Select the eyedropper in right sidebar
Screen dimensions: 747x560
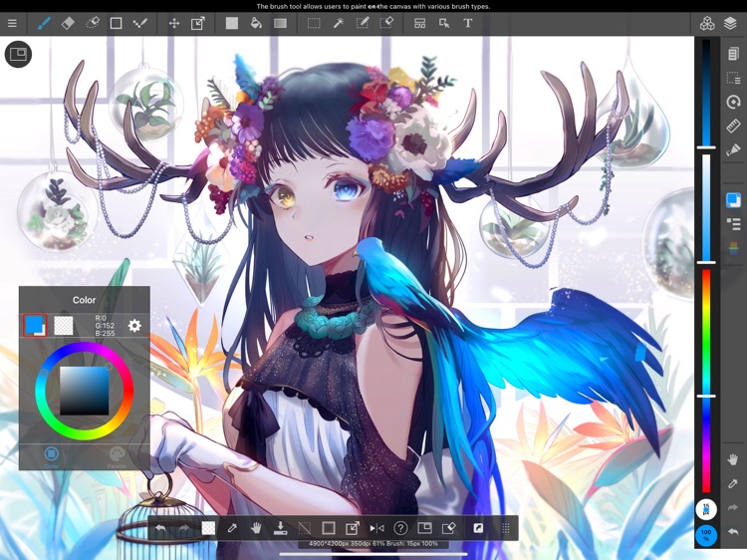tap(733, 483)
